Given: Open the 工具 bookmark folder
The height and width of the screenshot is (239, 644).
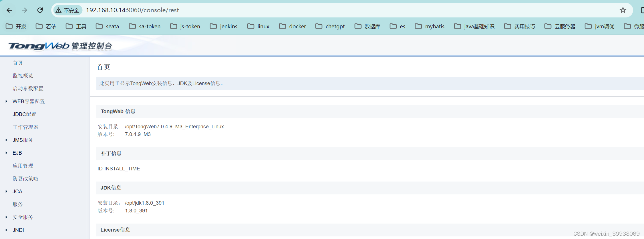Looking at the screenshot, I should 76,26.
